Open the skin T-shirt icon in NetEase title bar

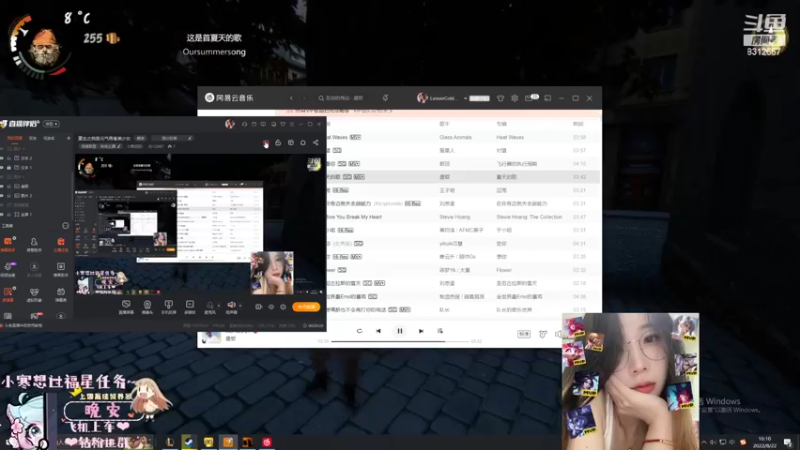[x=501, y=98]
